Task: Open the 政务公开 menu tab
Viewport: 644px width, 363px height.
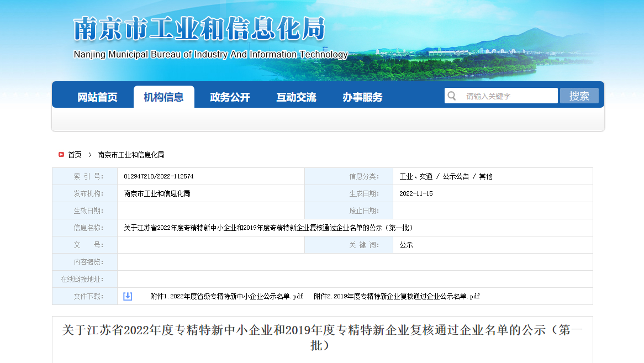Action: click(230, 97)
